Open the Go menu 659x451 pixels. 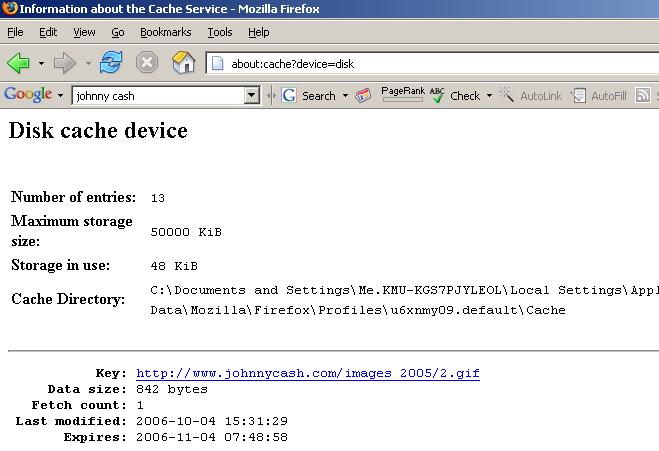tap(118, 32)
